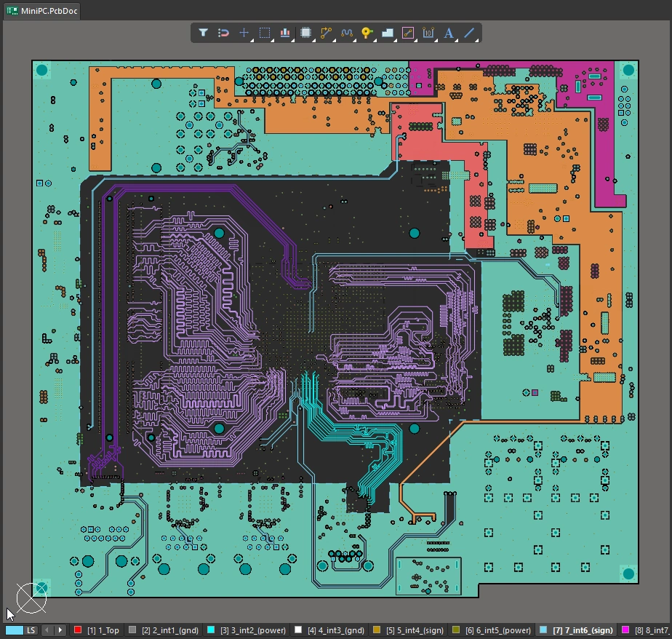Place a via with yellow via icon
Viewport: 672px width, 639px height.
coord(367,33)
